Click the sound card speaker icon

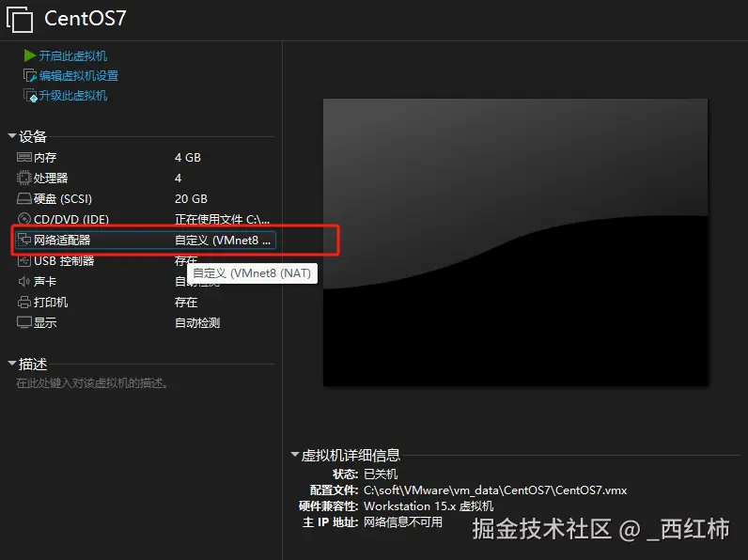coord(23,282)
